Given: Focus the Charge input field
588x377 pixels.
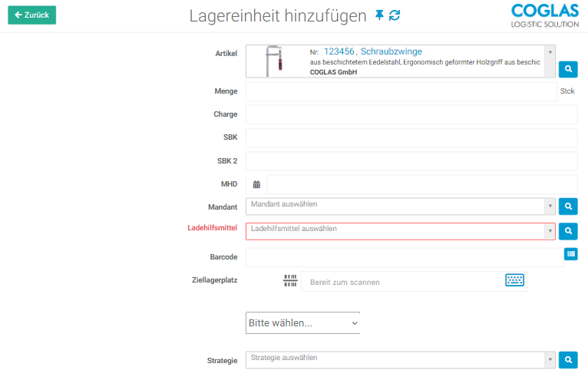Looking at the screenshot, I should (411, 114).
